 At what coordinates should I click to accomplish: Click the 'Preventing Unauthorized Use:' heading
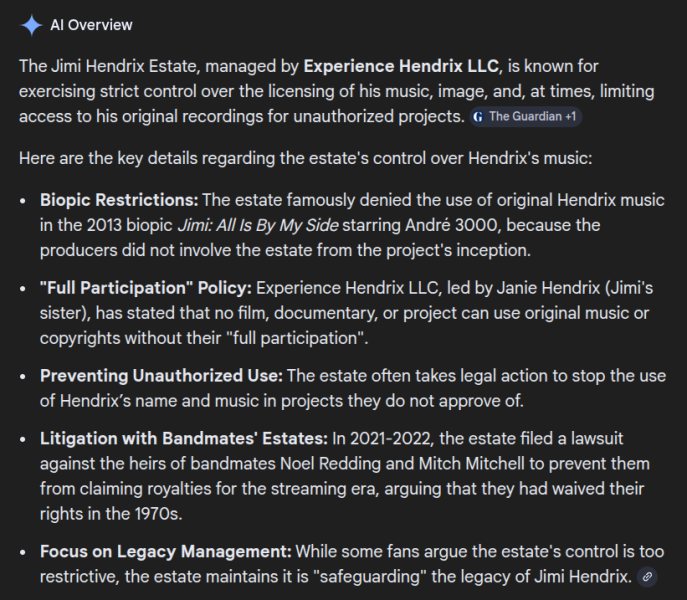point(162,376)
